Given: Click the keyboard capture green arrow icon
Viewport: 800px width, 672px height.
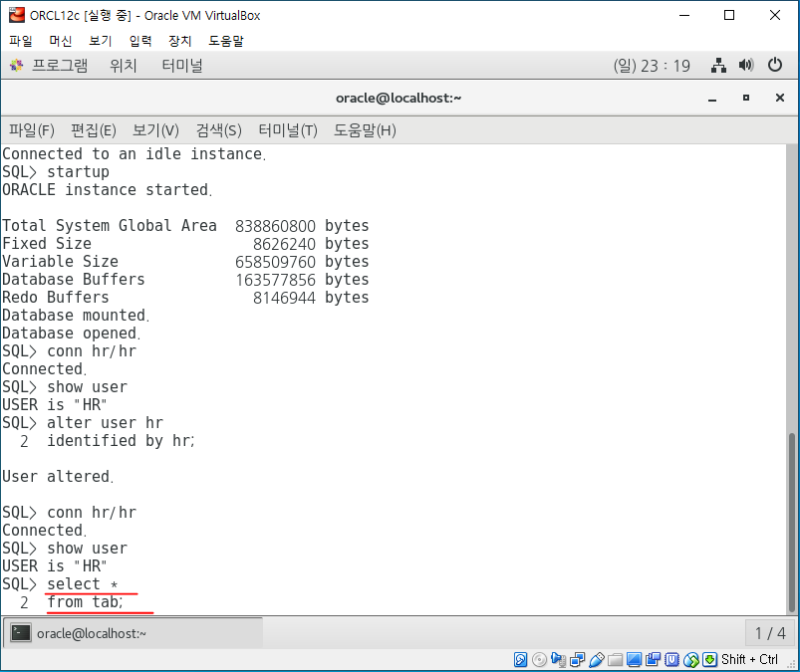Looking at the screenshot, I should coord(709,660).
